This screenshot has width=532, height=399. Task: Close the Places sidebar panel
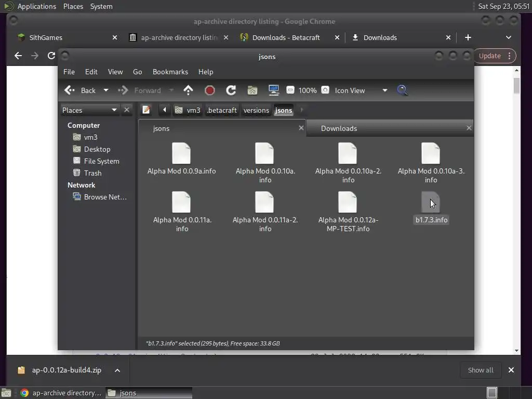(x=127, y=110)
